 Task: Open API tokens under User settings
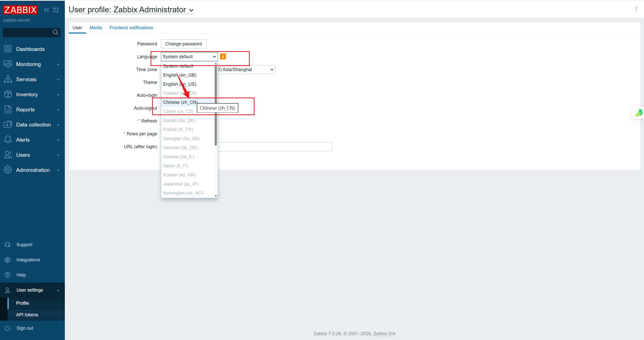point(36,315)
